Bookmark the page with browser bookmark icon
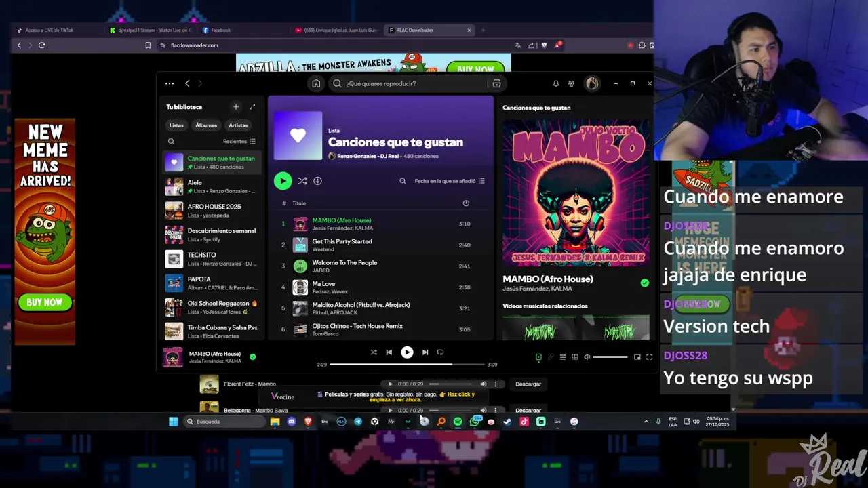 [148, 45]
